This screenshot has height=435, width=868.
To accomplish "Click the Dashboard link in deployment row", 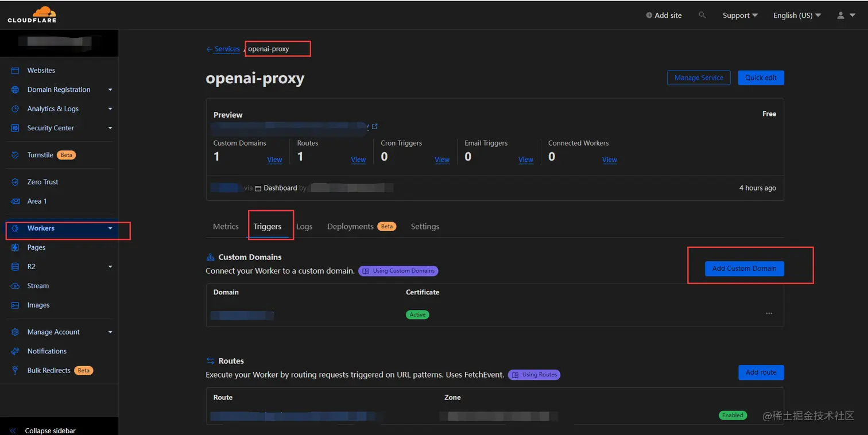I will click(280, 188).
